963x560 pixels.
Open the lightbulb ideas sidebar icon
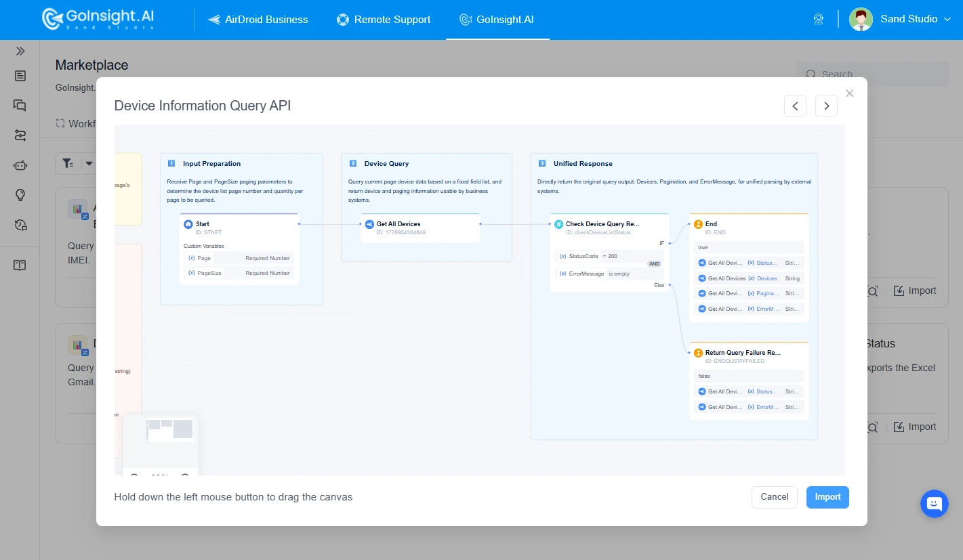click(20, 195)
